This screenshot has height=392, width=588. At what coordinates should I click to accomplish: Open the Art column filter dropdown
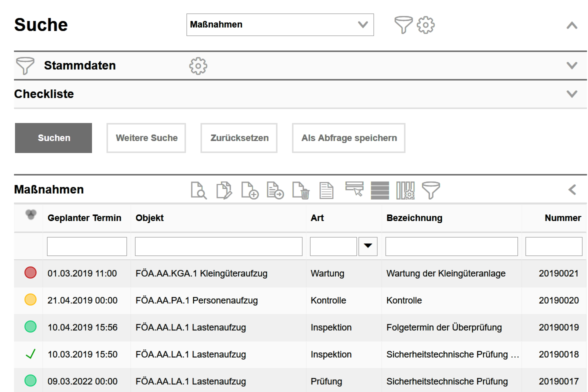(368, 246)
